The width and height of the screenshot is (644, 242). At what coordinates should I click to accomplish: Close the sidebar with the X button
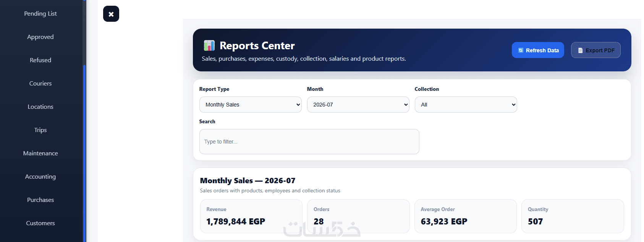click(x=111, y=14)
